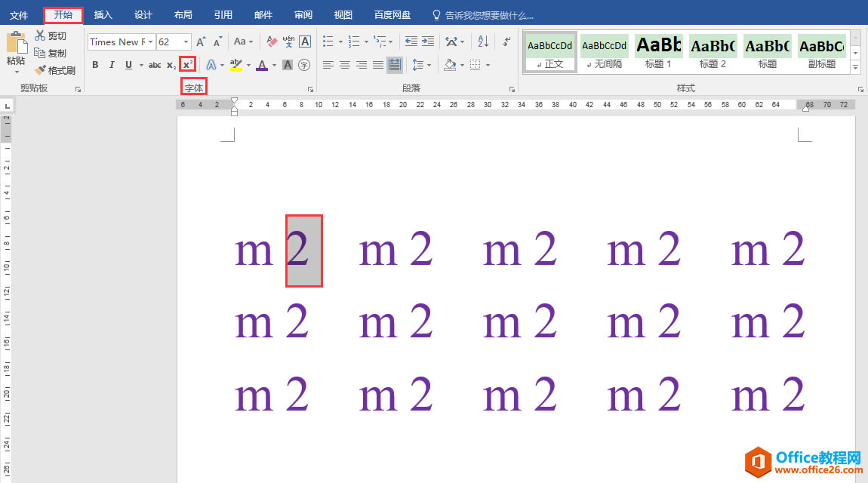Toggle Bold formatting
The image size is (868, 483).
click(95, 65)
